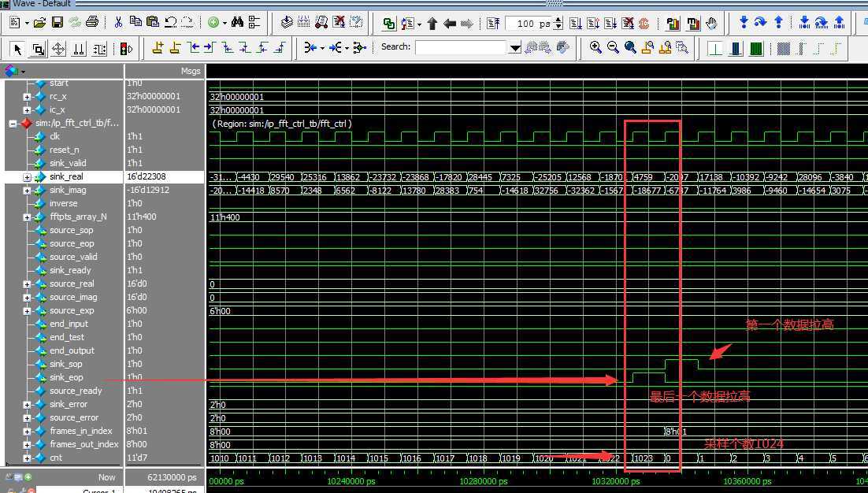Click the Step Into blue arrow icon
The height and width of the screenshot is (493, 868).
744,23
